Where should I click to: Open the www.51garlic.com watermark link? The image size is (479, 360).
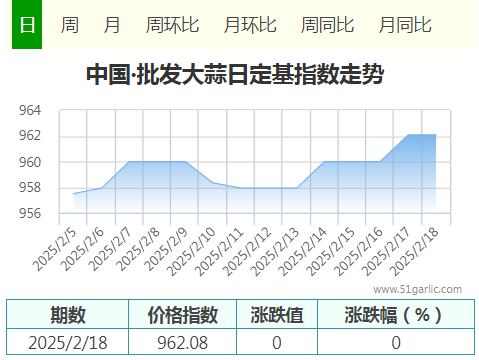click(417, 289)
